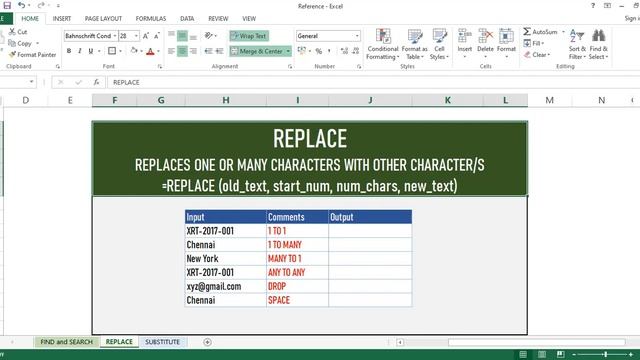640x360 pixels.
Task: Toggle Align Left
Action: (171, 51)
